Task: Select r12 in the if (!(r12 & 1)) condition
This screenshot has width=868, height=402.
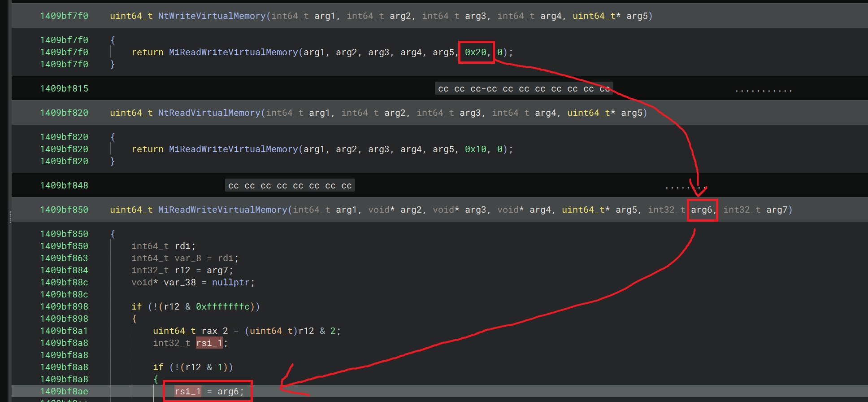Action: (x=193, y=367)
